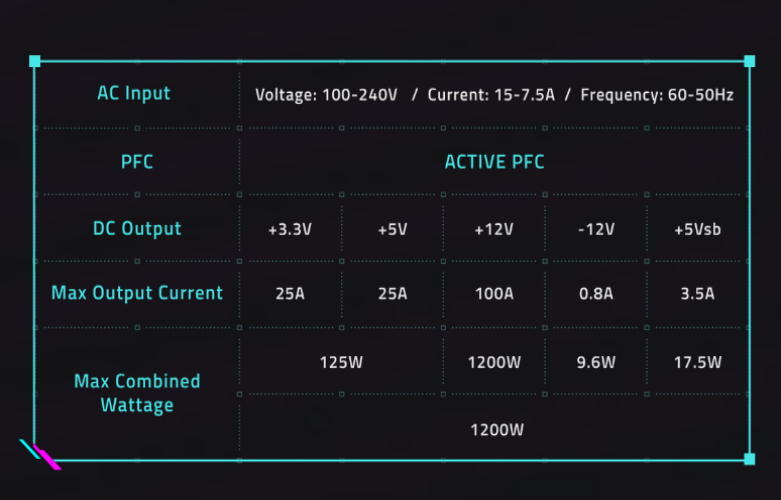Click the 125W combined wattage cell
This screenshot has width=781, height=500.
coord(341,362)
